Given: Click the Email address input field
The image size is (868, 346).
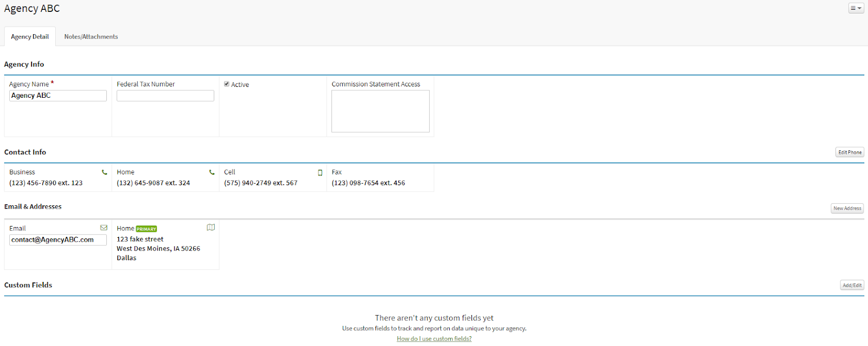Looking at the screenshot, I should pos(58,240).
